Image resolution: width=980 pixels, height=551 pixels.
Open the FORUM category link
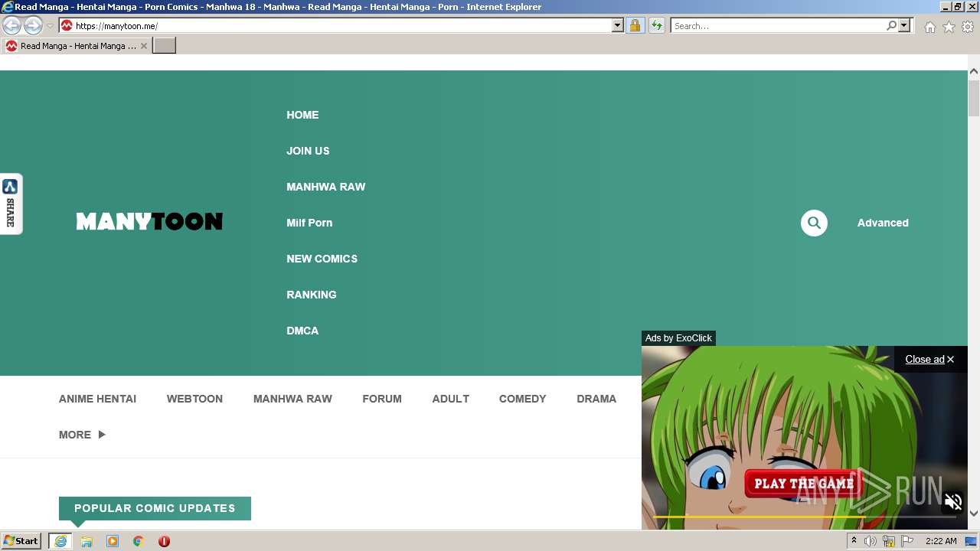(x=382, y=399)
